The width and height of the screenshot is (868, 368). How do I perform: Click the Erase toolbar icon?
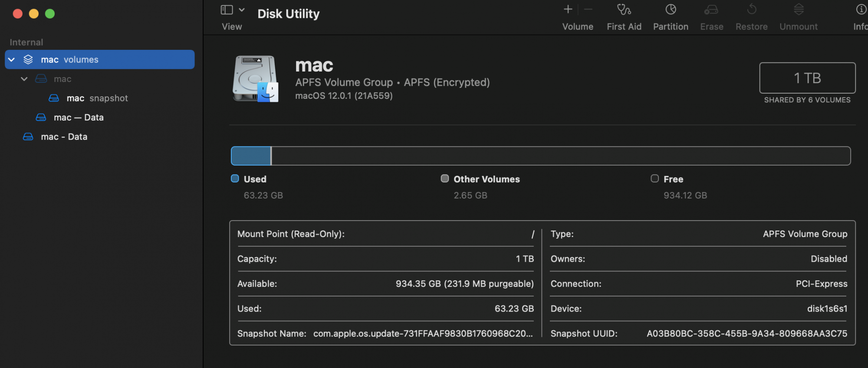(x=711, y=10)
